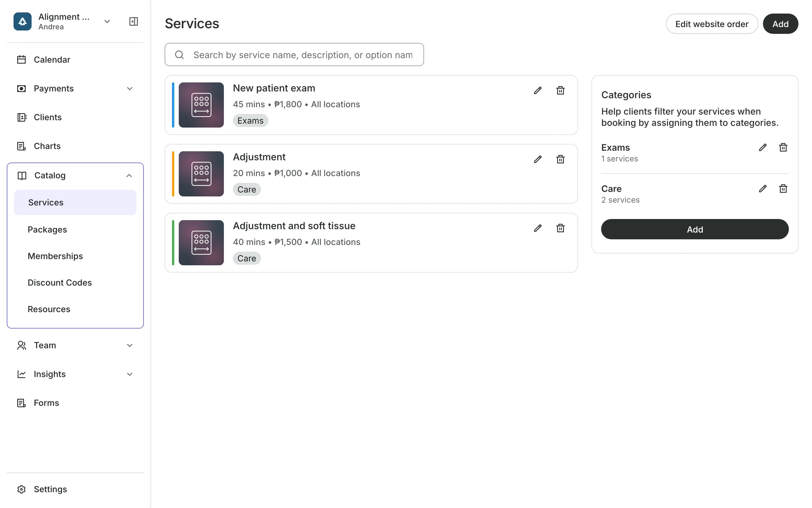Delete the New patient exam service
812x508 pixels.
click(x=560, y=90)
